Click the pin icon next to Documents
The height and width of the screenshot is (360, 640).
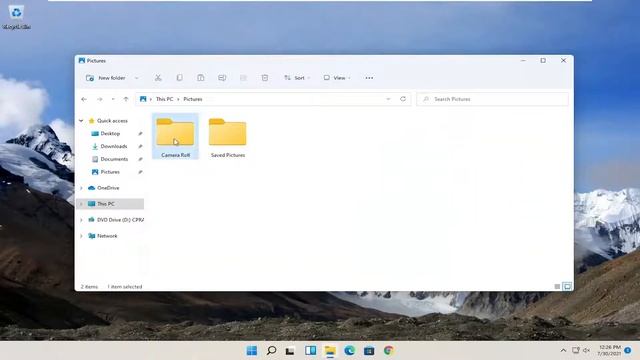[140, 159]
